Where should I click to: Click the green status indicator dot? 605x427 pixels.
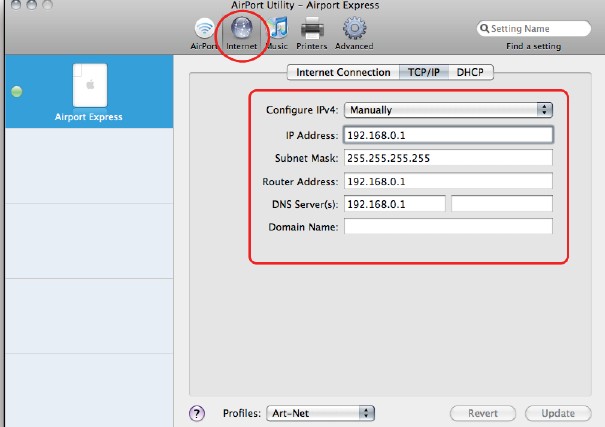[x=17, y=91]
